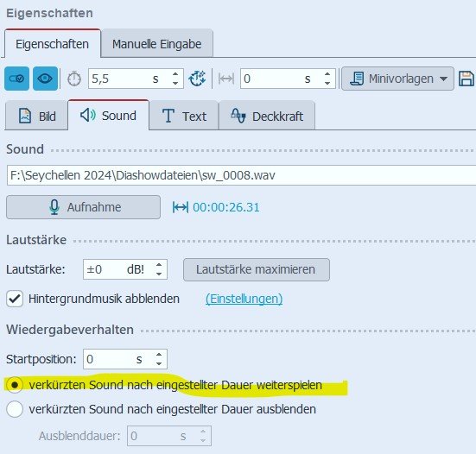
Task: Click the horizontal arrows offset icon beside toolbar field
Action: [226, 79]
